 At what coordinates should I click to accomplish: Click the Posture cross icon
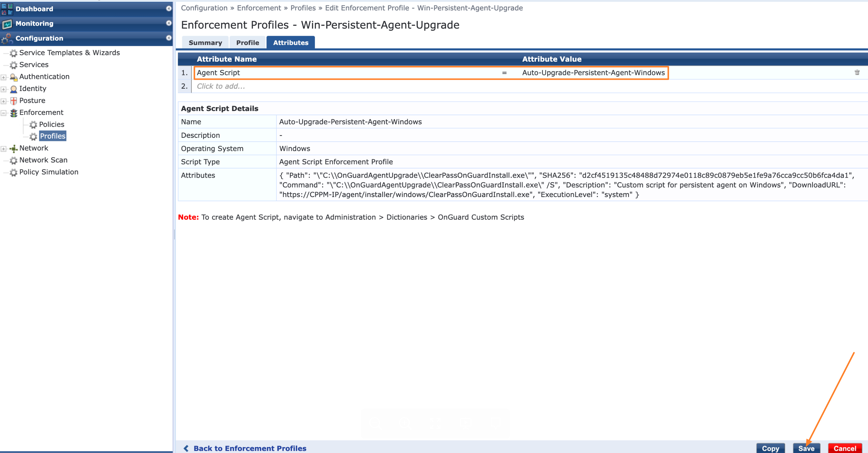[13, 101]
